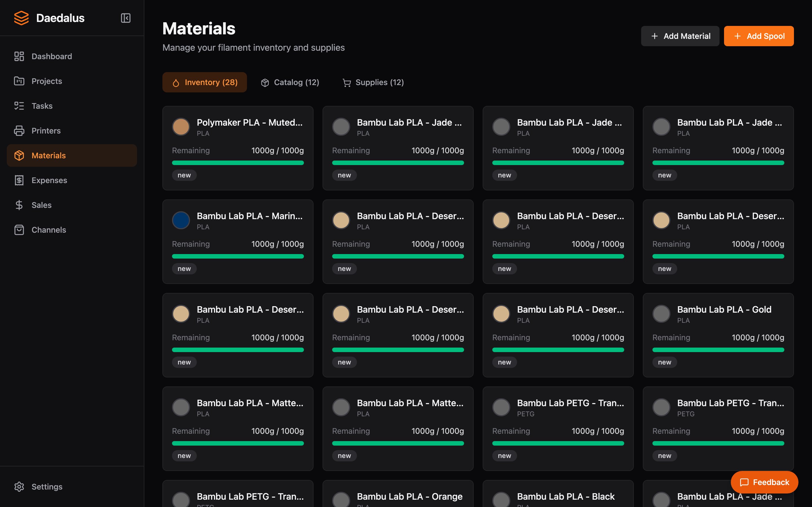The height and width of the screenshot is (507, 812).
Task: Open the Expenses page
Action: coord(49,180)
